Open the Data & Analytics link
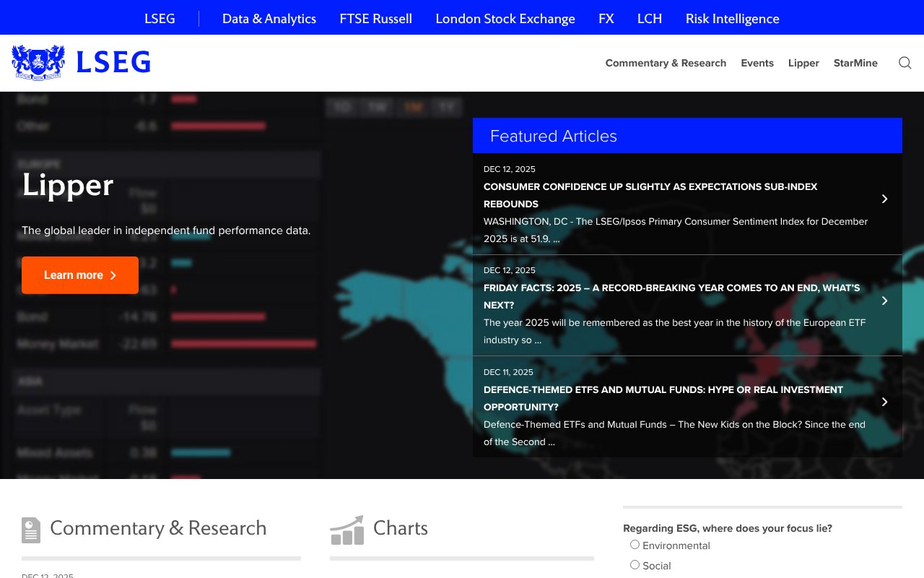924x578 pixels. click(x=269, y=18)
